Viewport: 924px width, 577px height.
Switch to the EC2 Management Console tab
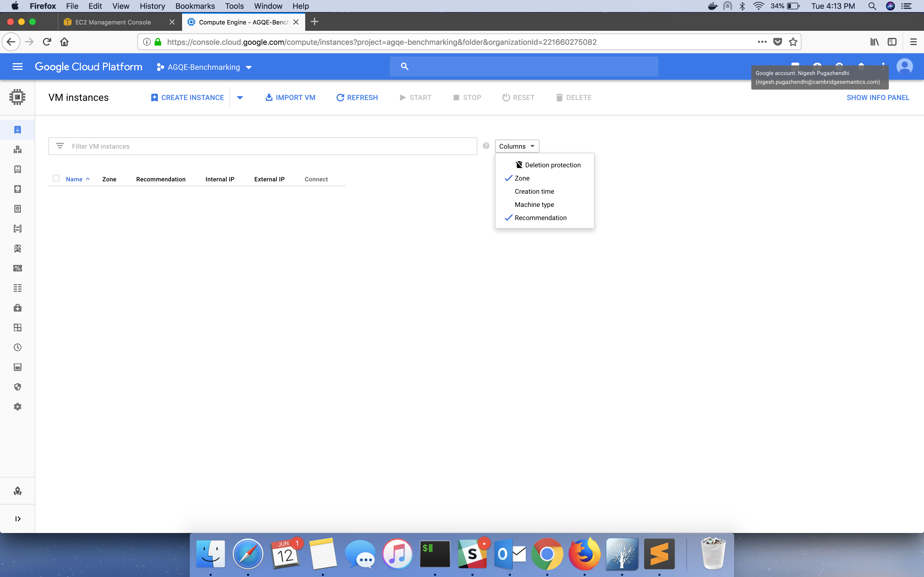tap(113, 22)
